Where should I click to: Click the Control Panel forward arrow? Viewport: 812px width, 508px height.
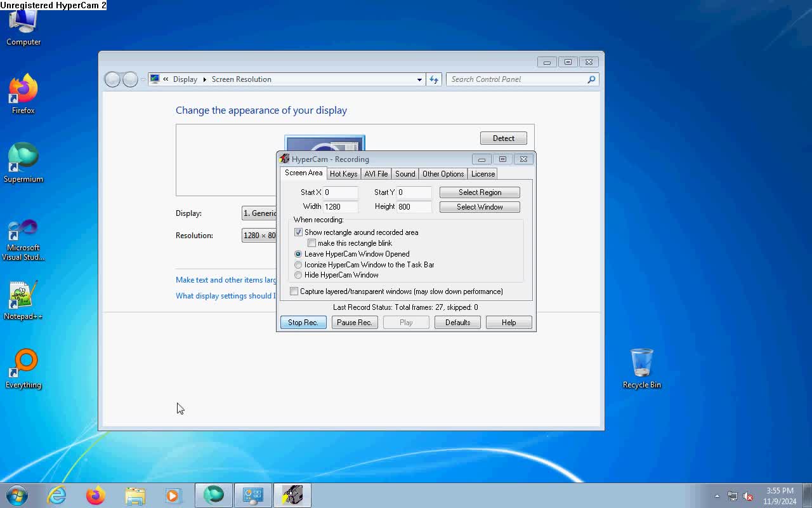[130, 79]
